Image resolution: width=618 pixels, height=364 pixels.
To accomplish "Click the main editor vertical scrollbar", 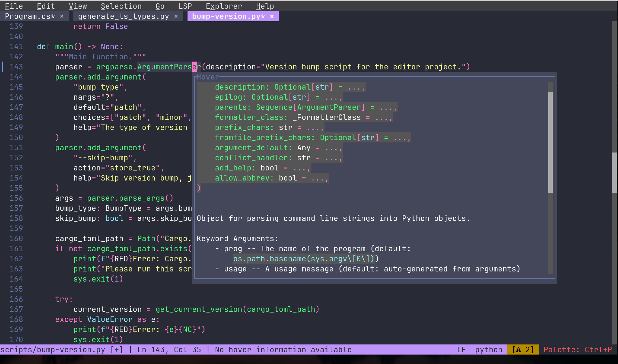I will click(614, 173).
